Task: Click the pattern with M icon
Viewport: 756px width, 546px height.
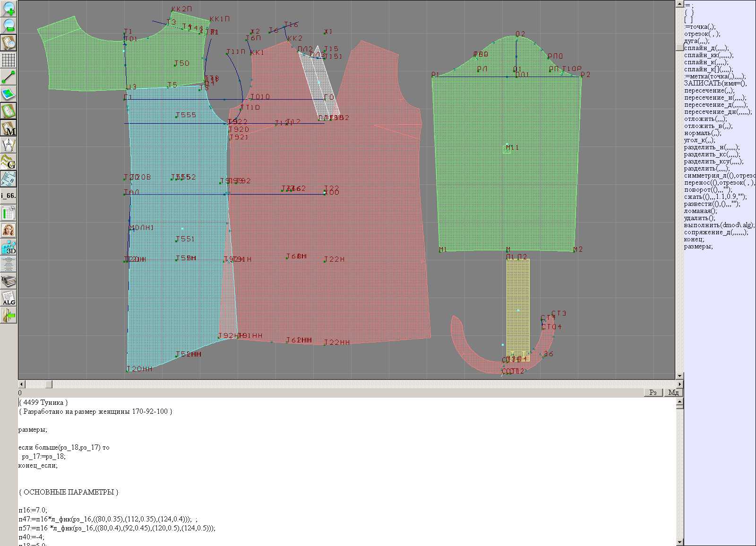Action: (x=9, y=128)
